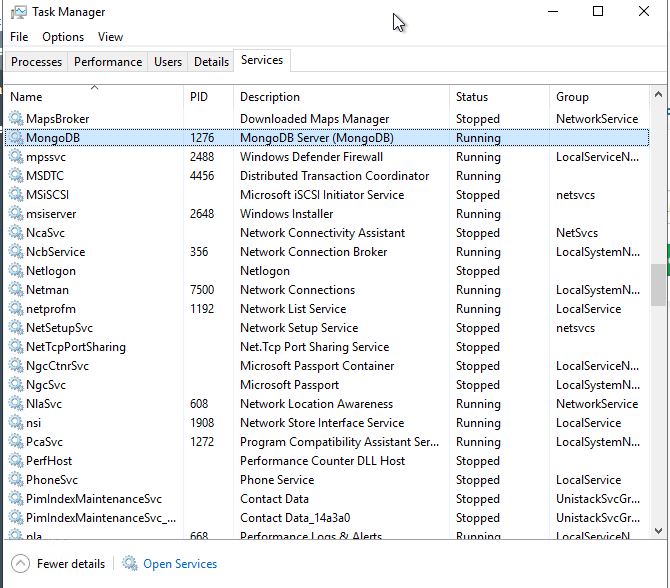Screen dimensions: 670x588
Task: Click the gear icon beside MSiSCSI
Action: (x=16, y=194)
